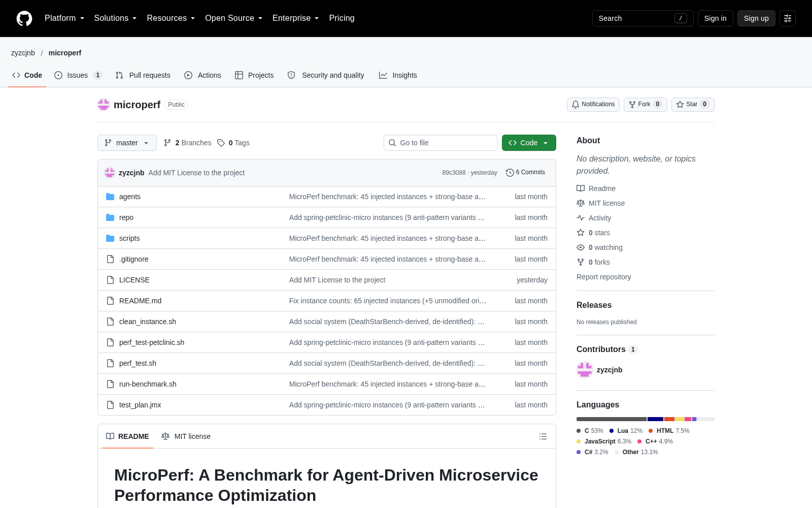The width and height of the screenshot is (812, 508).
Task: Click the agents folder icon
Action: click(110, 197)
